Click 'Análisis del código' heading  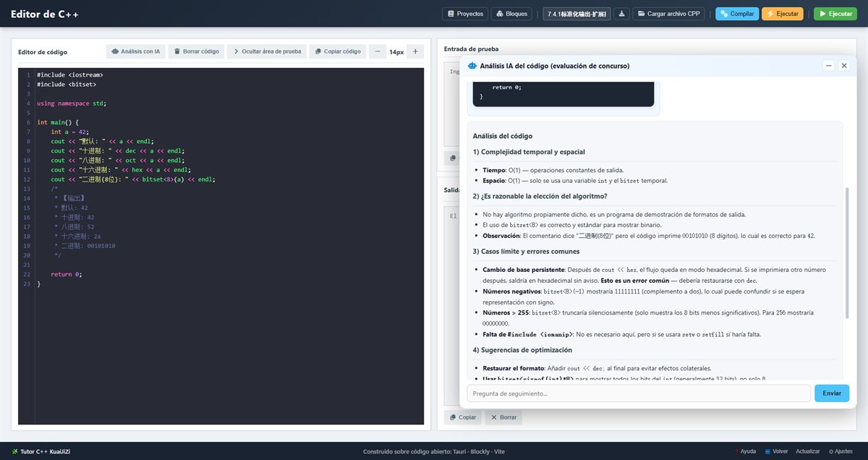point(503,136)
